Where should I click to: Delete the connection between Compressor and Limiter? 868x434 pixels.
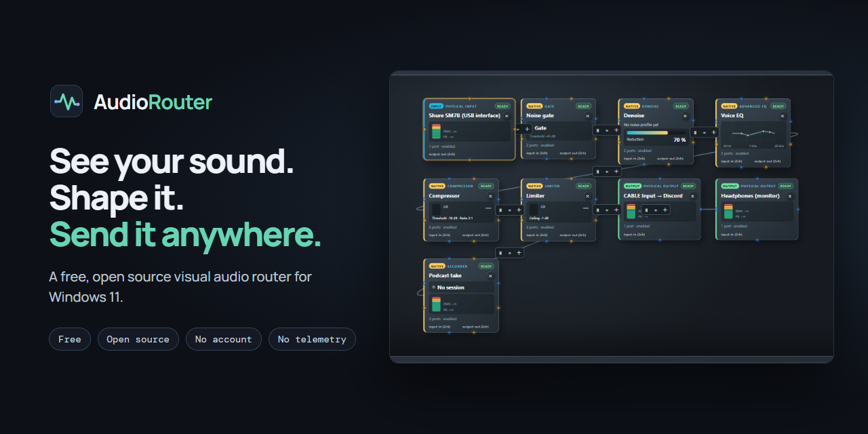[x=510, y=210]
